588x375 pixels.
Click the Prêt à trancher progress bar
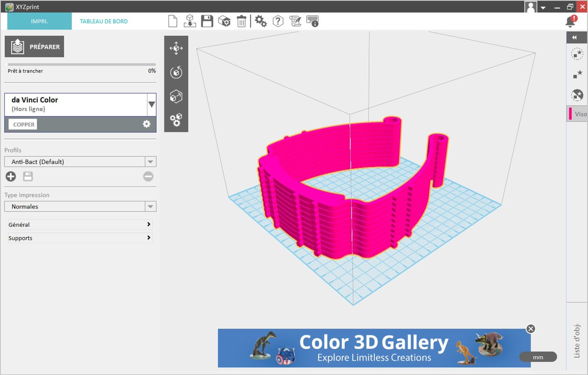click(x=80, y=64)
